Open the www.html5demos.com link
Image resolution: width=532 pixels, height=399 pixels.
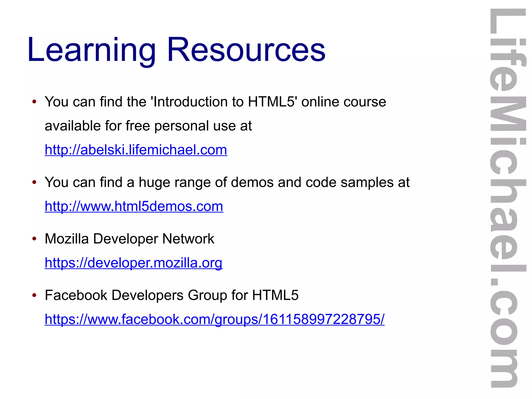tap(134, 206)
